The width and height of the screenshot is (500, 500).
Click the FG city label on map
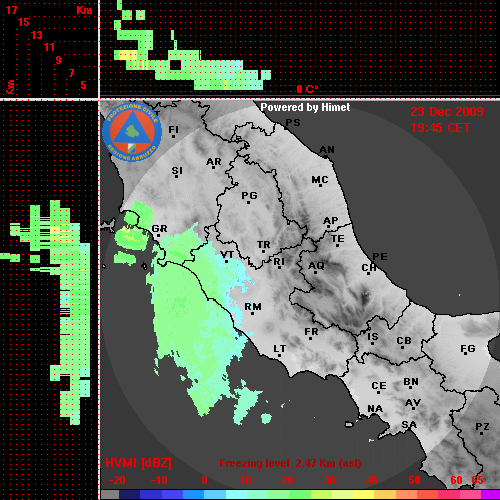[x=468, y=349]
